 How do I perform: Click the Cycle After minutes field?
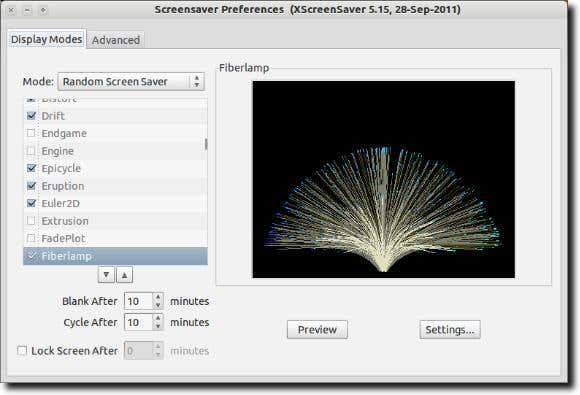[138, 322]
